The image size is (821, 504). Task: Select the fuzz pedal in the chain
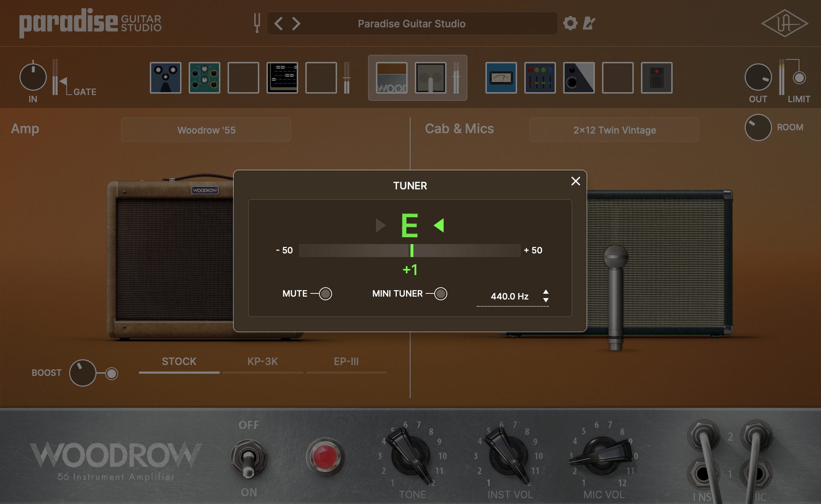pos(165,78)
